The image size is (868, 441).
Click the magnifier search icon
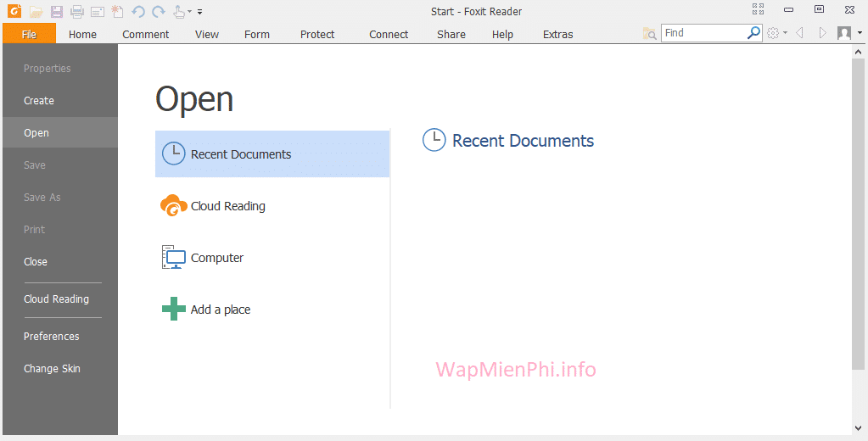[x=753, y=33]
